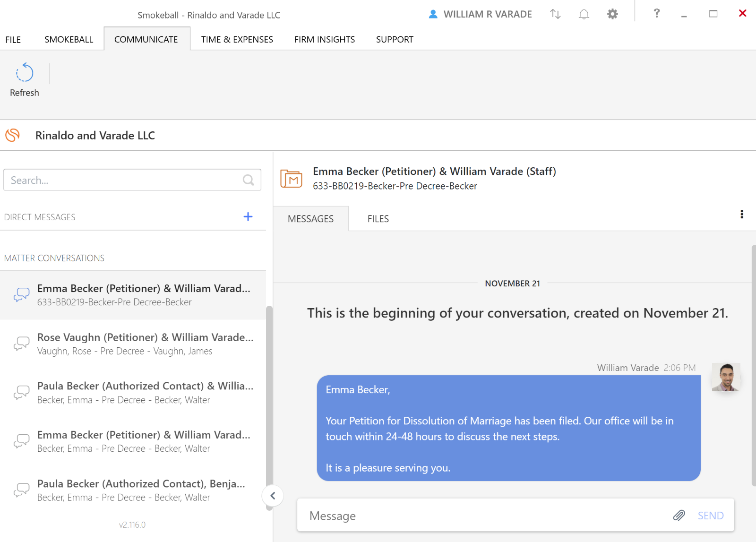
Task: Click chat icon for Rose Vaughn conversation
Action: point(21,344)
